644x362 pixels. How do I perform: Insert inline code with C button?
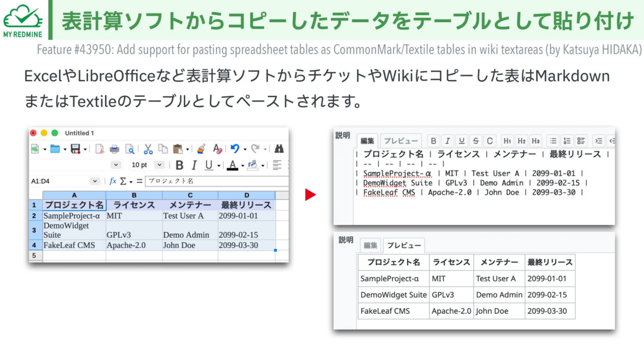click(489, 141)
